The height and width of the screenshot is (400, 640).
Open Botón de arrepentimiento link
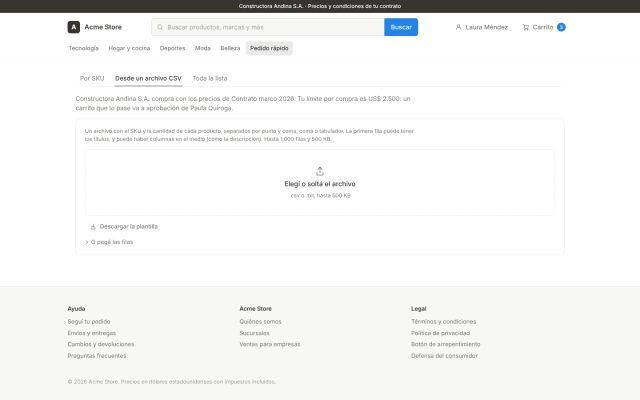[445, 344]
